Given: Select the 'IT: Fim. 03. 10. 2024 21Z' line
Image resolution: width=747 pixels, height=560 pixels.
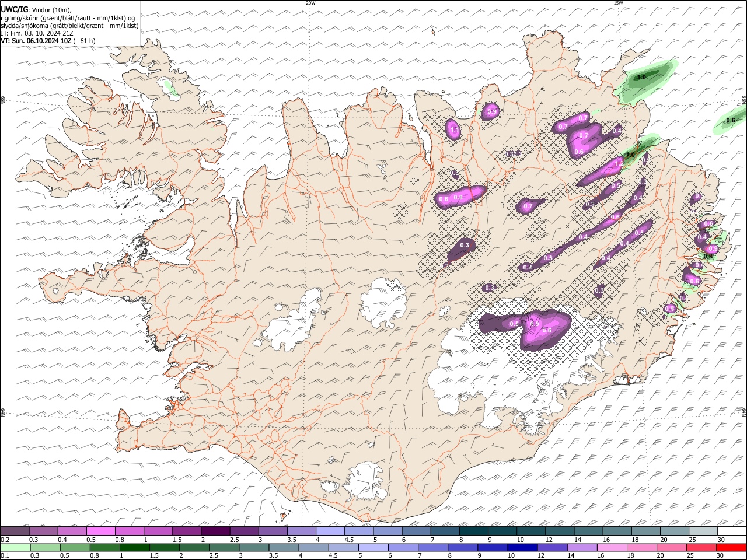Looking at the screenshot, I should pos(37,33).
